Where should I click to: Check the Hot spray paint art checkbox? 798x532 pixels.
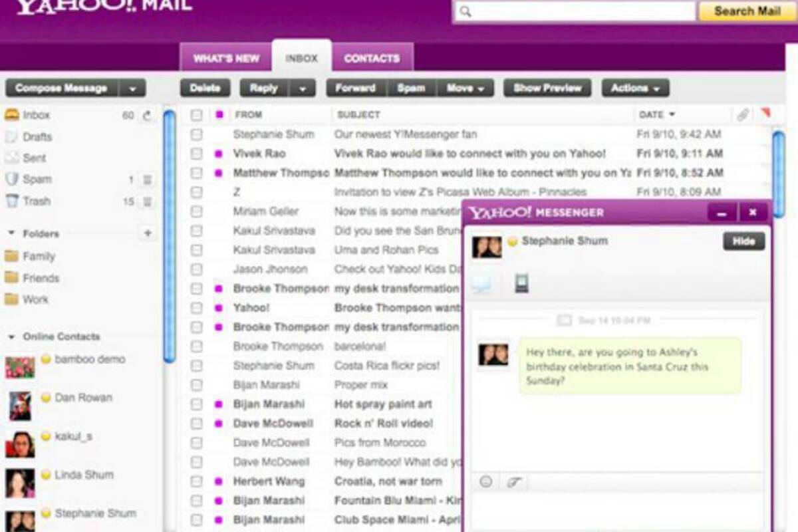(196, 404)
